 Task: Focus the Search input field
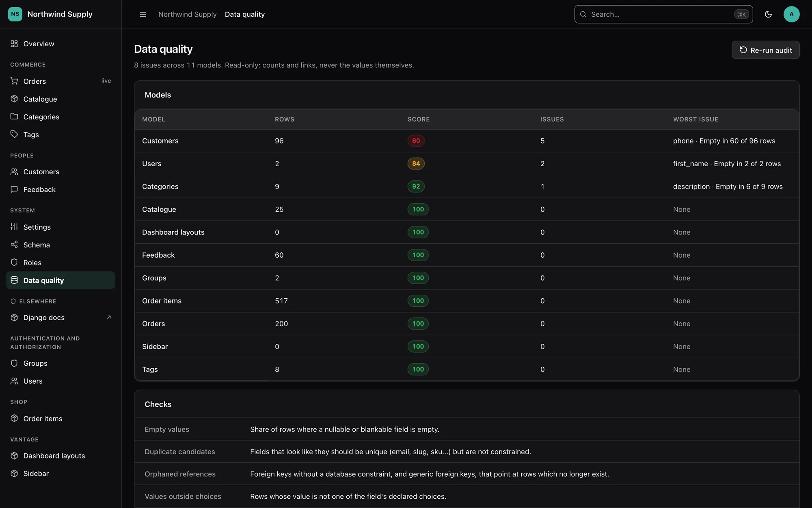tap(663, 14)
